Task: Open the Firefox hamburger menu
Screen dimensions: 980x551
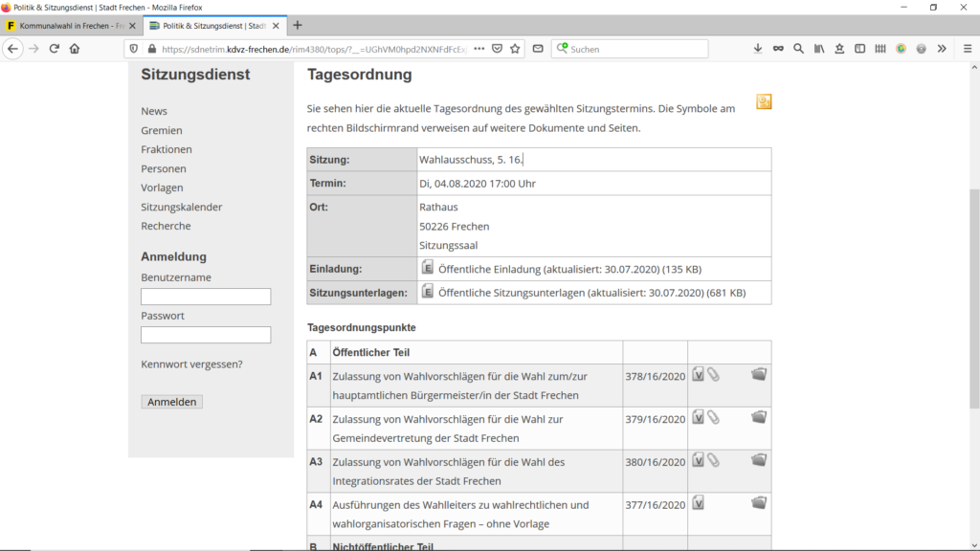Action: 967,49
